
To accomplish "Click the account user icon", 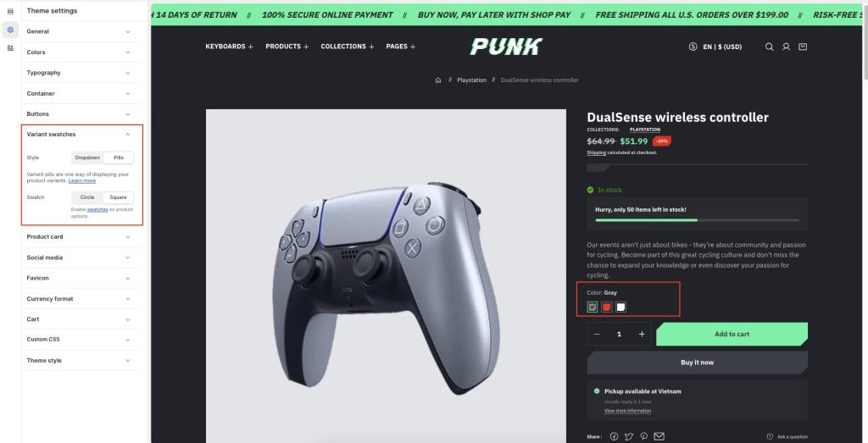I will coord(786,47).
